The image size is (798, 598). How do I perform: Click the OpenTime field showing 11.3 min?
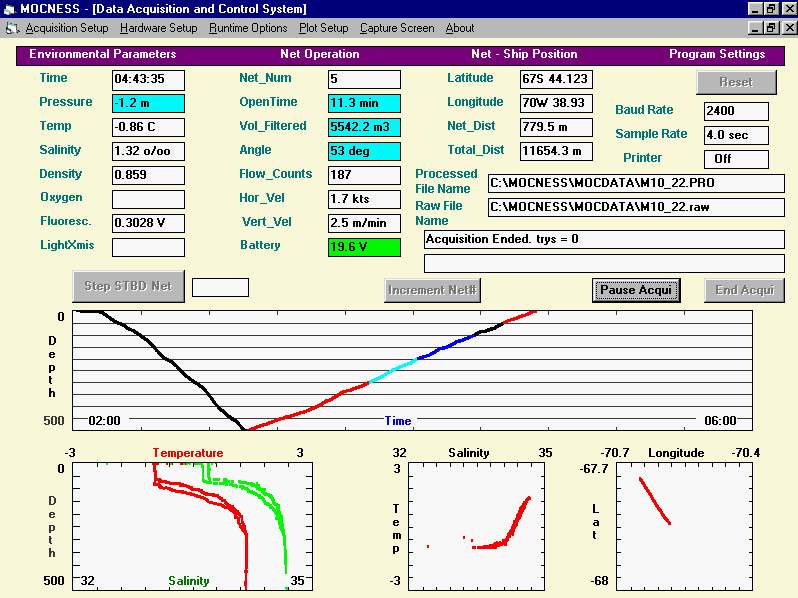[x=364, y=103]
